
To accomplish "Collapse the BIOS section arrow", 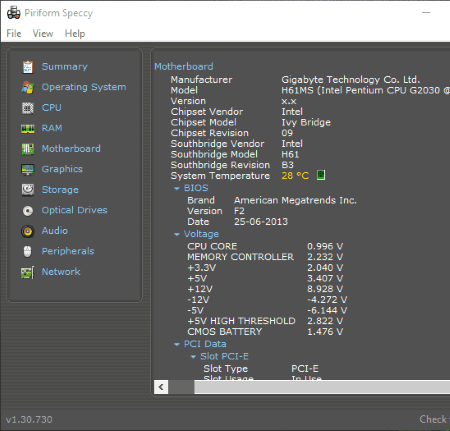I will click(x=177, y=189).
